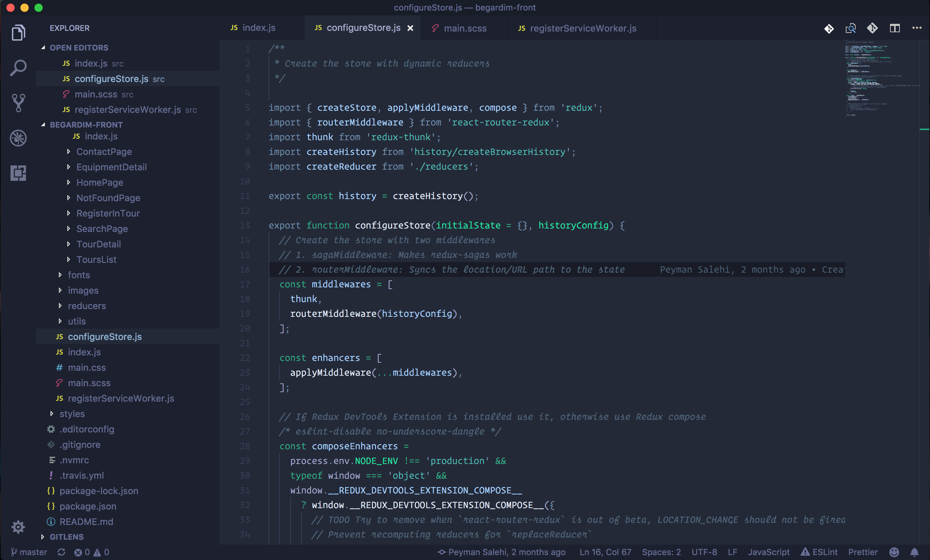
Task: Click the Split Editor icon
Action: pos(895,28)
